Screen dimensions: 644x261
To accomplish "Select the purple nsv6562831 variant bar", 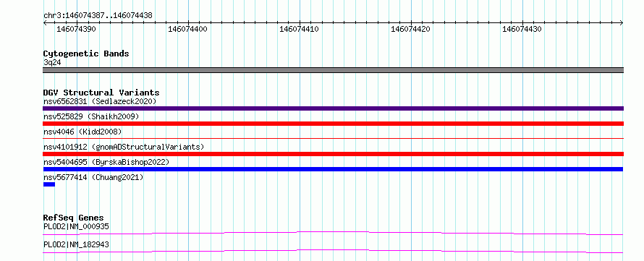I will pos(333,108).
